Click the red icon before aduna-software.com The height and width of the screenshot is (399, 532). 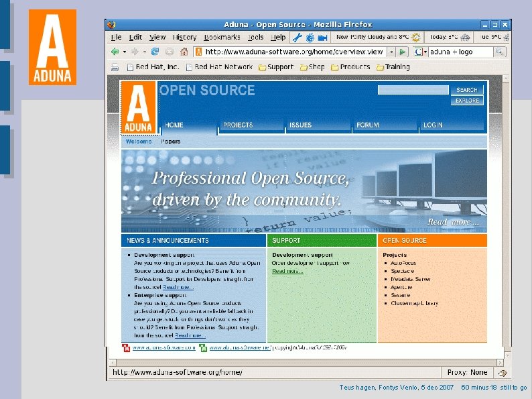pyautogui.click(x=126, y=348)
